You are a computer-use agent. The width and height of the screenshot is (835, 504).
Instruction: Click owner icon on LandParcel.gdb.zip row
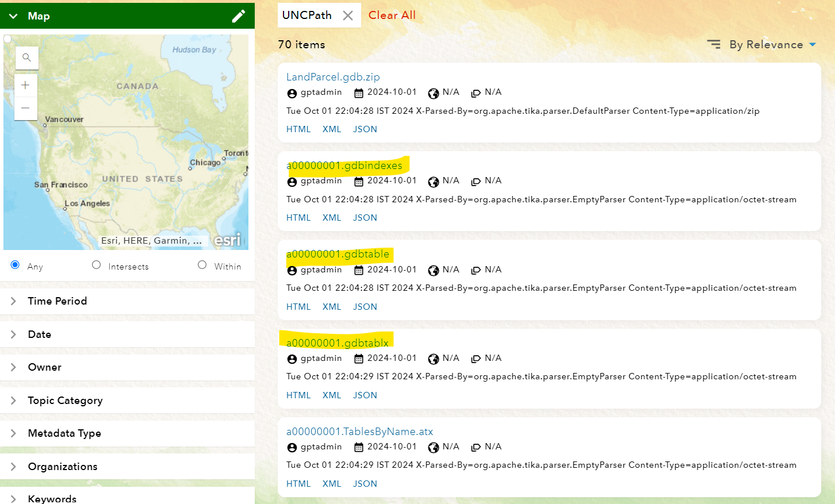(292, 93)
